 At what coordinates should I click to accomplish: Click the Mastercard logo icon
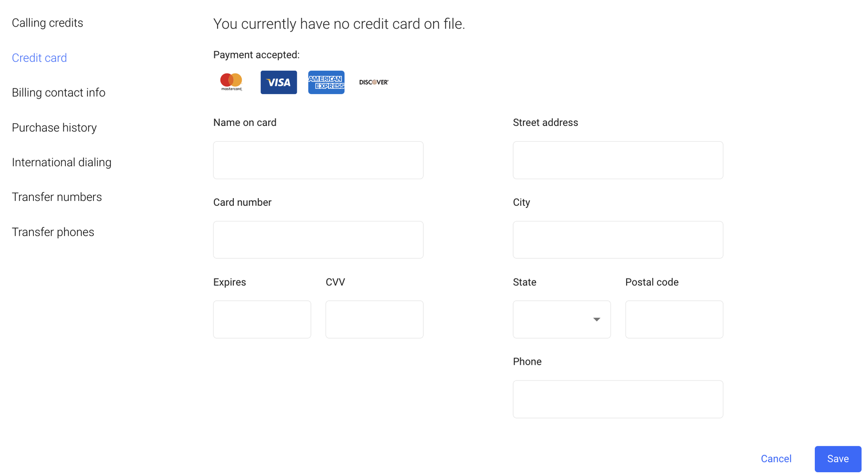point(231,82)
